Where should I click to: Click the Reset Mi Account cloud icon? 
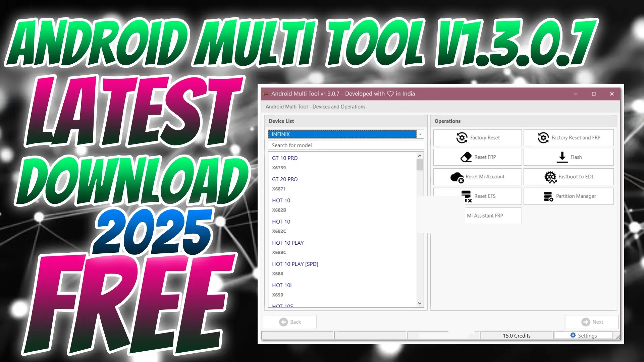(457, 177)
